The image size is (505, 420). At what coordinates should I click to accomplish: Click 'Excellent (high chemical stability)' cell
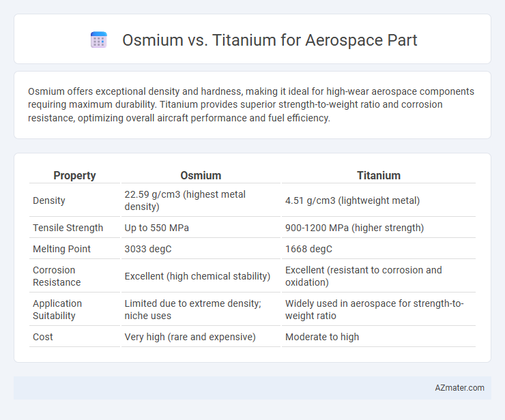click(x=201, y=276)
